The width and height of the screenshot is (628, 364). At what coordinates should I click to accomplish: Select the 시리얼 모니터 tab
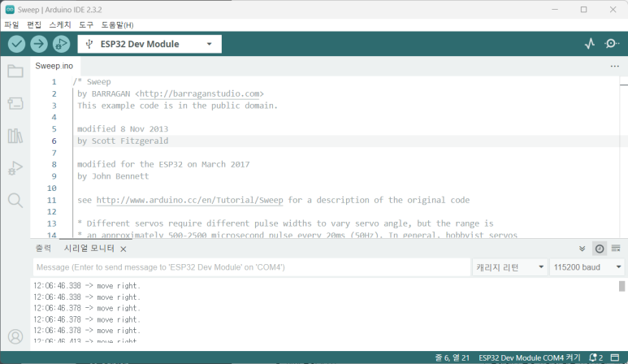click(89, 249)
